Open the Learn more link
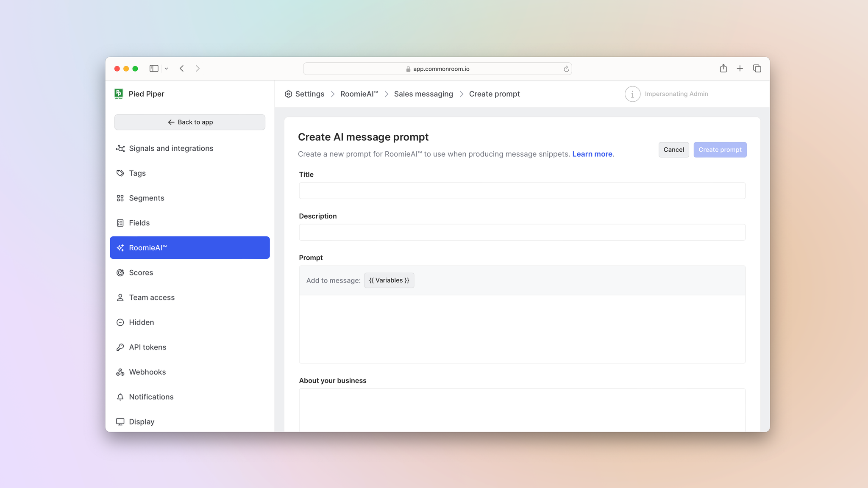868x488 pixels. click(592, 154)
